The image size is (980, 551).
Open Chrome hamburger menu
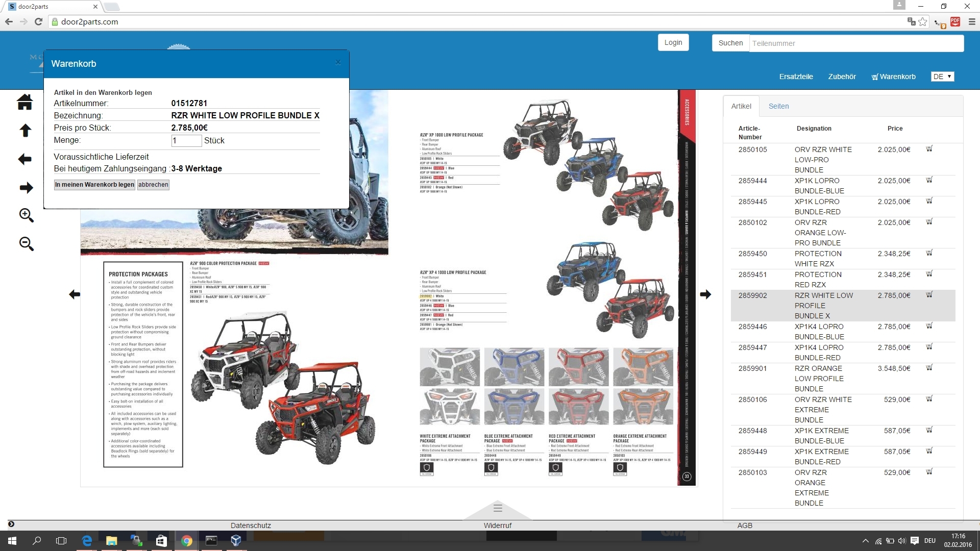pyautogui.click(x=972, y=22)
